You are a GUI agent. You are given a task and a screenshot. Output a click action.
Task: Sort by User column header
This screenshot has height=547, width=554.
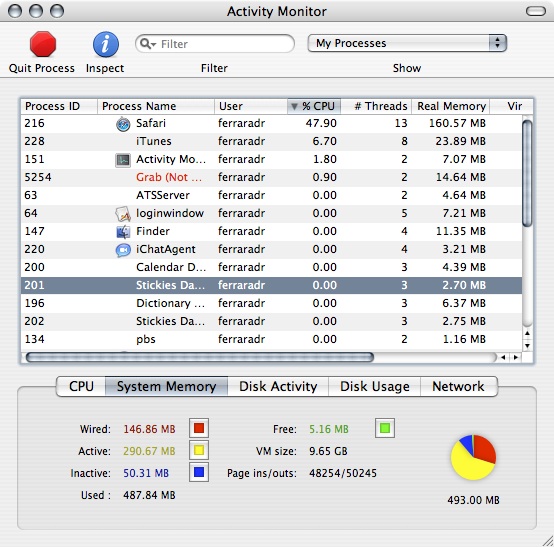point(251,106)
